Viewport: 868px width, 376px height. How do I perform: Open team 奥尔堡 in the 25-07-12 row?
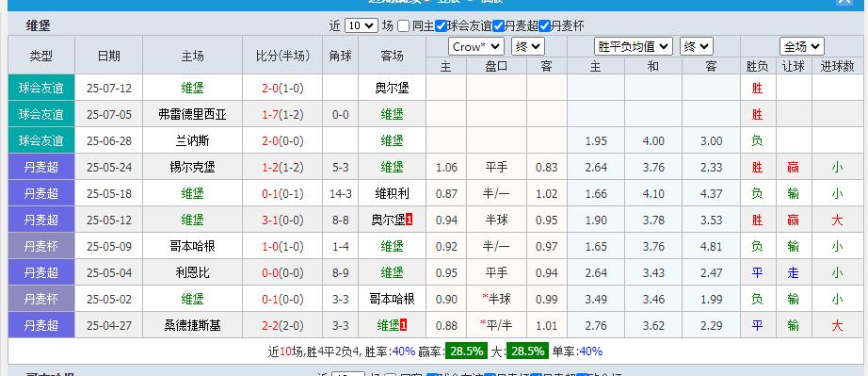(392, 88)
